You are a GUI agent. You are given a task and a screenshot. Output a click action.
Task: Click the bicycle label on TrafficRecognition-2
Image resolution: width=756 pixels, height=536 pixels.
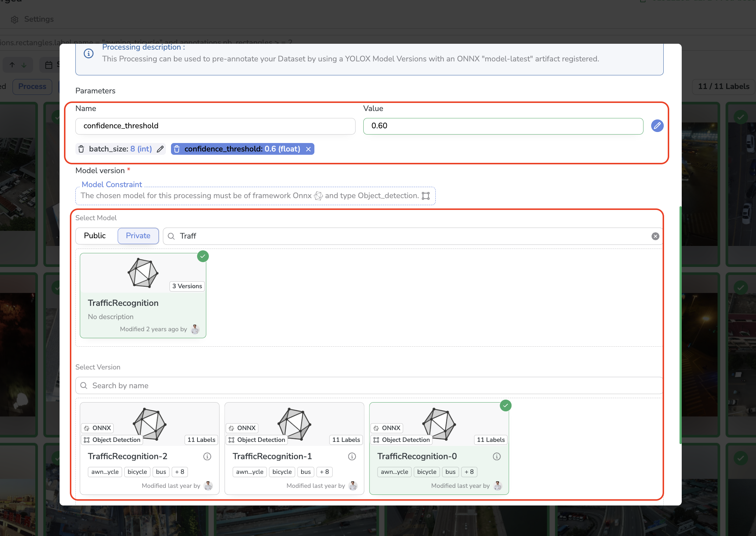[x=138, y=472]
